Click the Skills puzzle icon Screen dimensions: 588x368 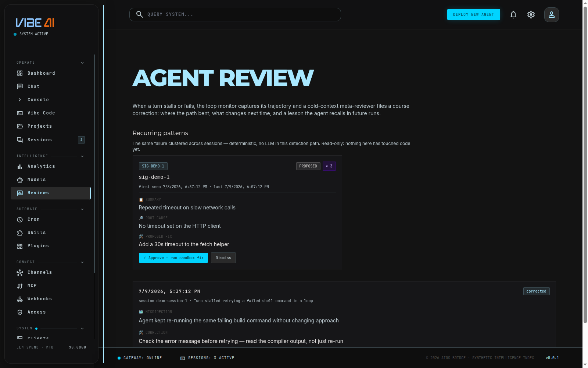pos(20,233)
